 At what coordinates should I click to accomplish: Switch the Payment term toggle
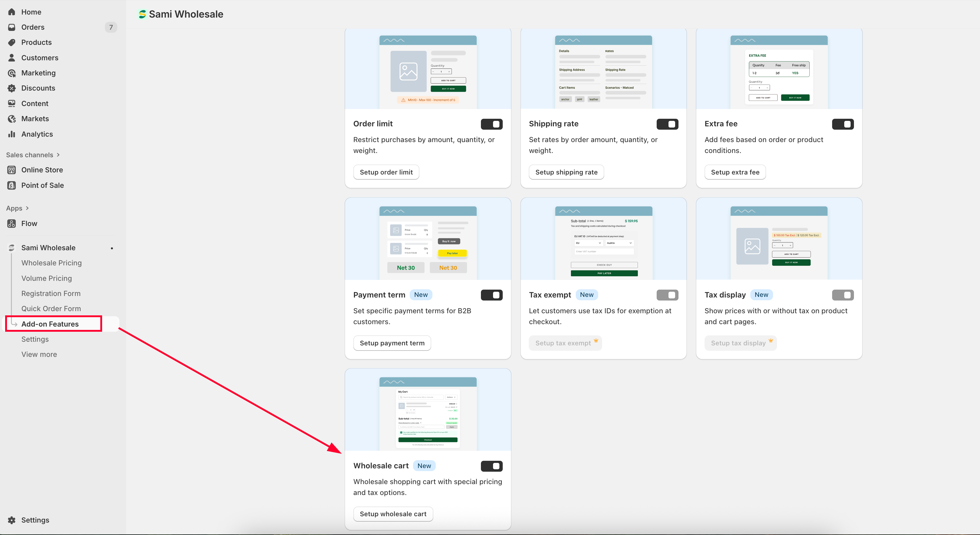tap(492, 295)
